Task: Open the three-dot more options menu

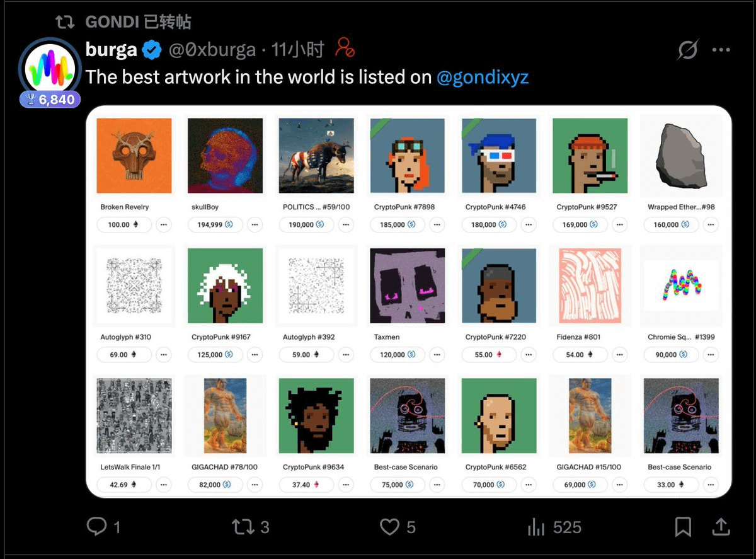Action: pyautogui.click(x=721, y=50)
